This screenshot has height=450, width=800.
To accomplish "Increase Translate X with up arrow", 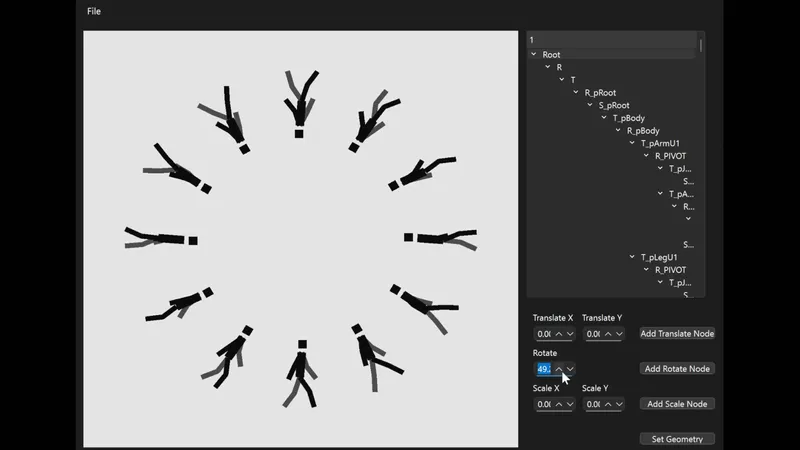I will coord(559,334).
